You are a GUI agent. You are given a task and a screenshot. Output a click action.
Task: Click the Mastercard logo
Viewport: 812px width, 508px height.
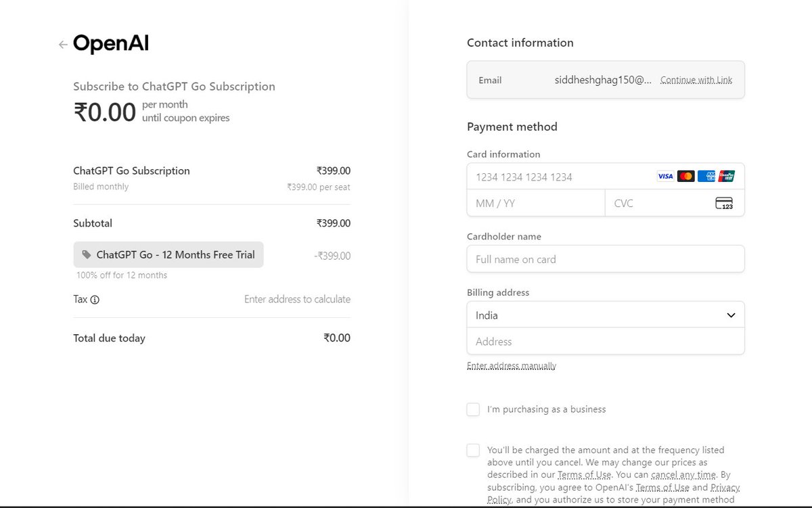tap(685, 177)
